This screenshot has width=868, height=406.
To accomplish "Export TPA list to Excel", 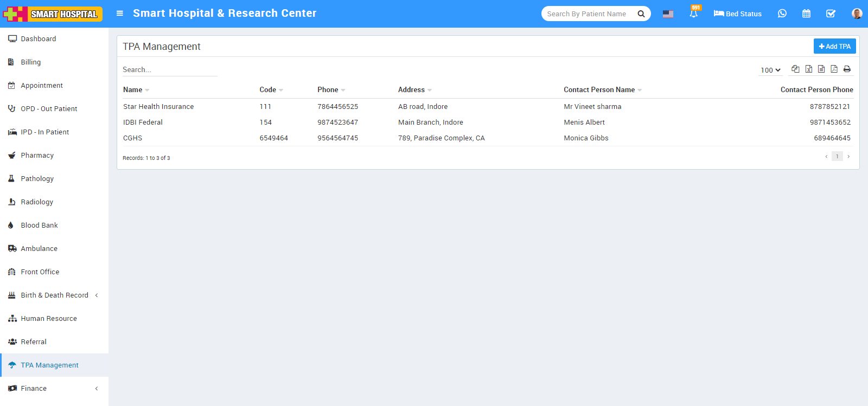I will (808, 69).
